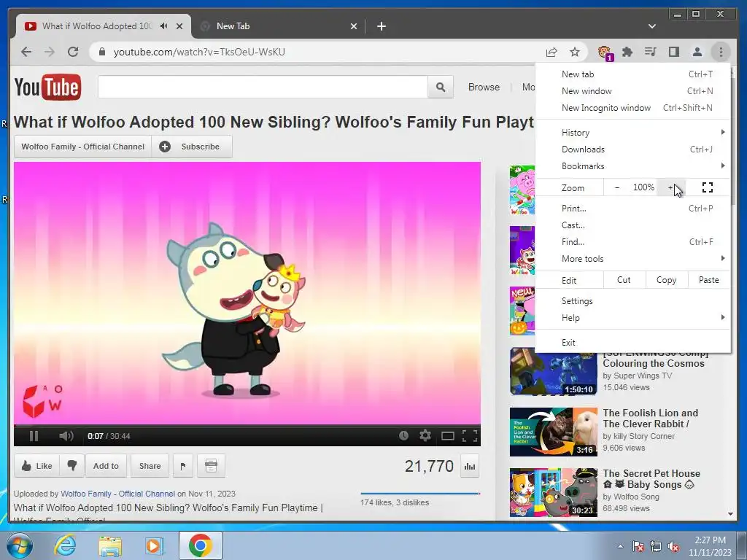Open the Add to button
This screenshot has height=560, width=747.
[x=106, y=466]
